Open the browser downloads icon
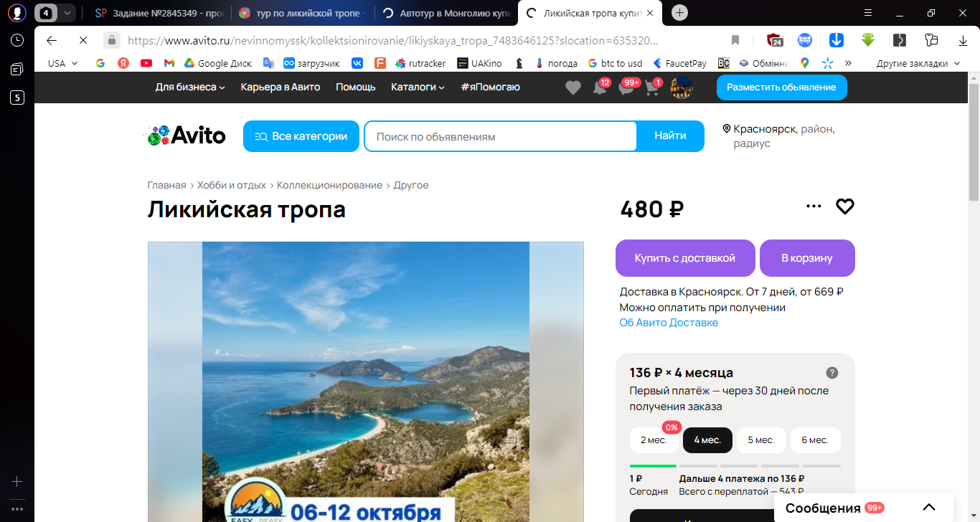The width and height of the screenshot is (980, 522). [963, 40]
